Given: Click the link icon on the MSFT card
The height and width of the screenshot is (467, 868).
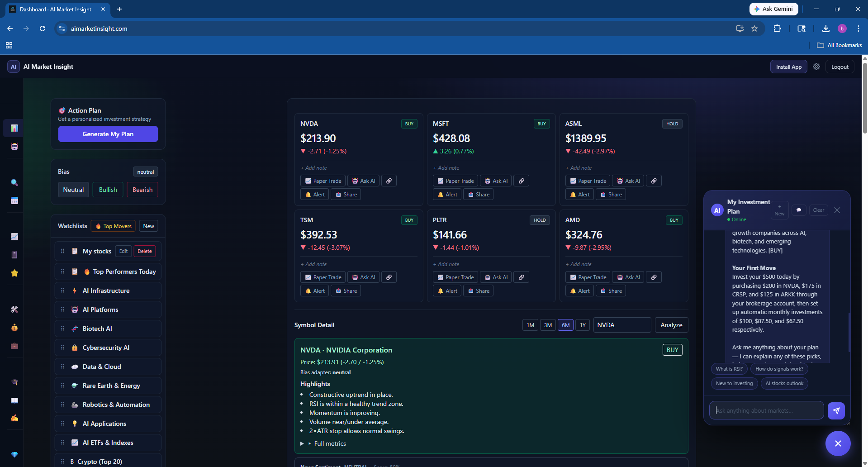Looking at the screenshot, I should pos(522,181).
